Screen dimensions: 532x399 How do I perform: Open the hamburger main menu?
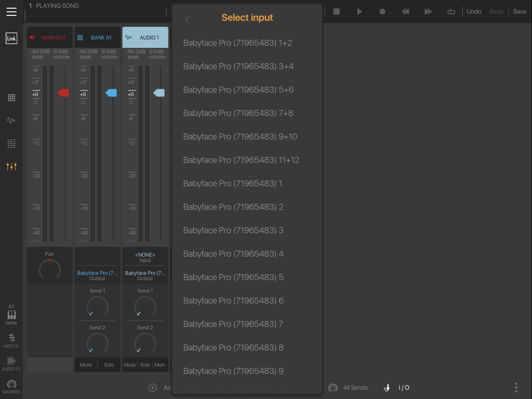point(11,11)
